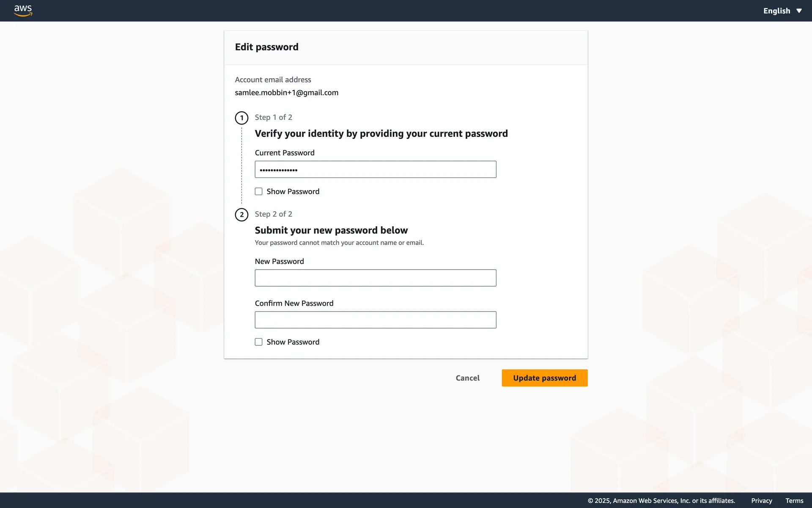This screenshot has width=812, height=508.
Task: Click the Edit password heading
Action: tap(266, 47)
